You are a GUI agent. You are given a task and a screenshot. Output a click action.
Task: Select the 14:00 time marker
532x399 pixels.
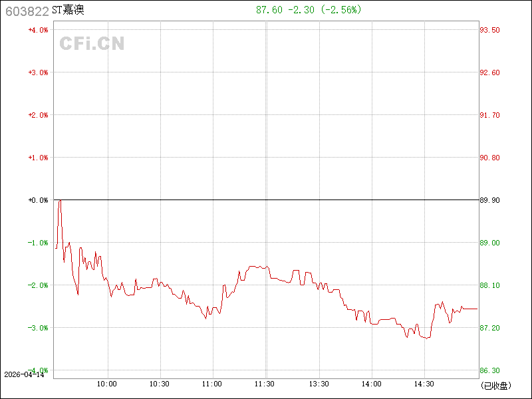point(371,384)
